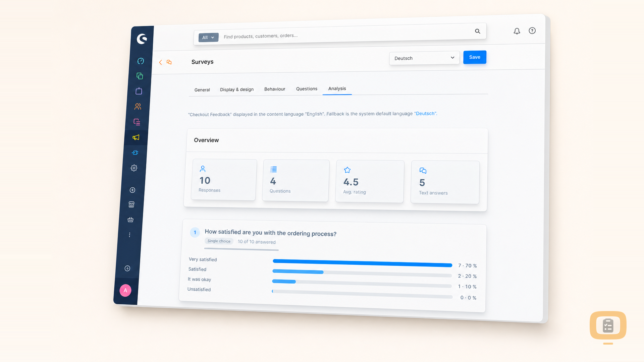Click the Find products, customers, orders field

tap(340, 34)
